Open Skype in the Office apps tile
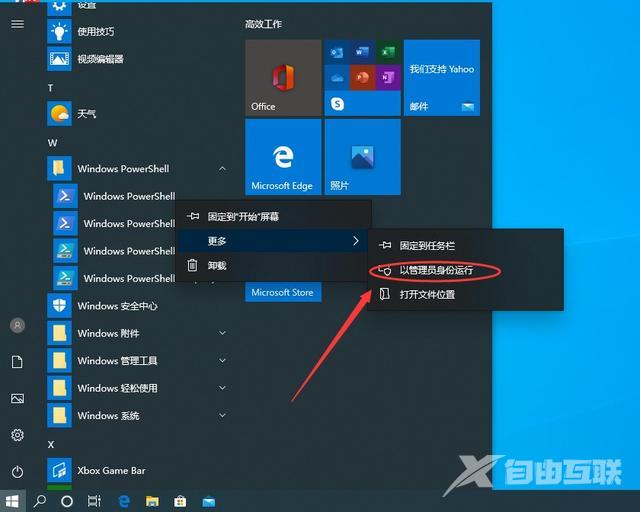Screen dimensions: 640x512 337,104
